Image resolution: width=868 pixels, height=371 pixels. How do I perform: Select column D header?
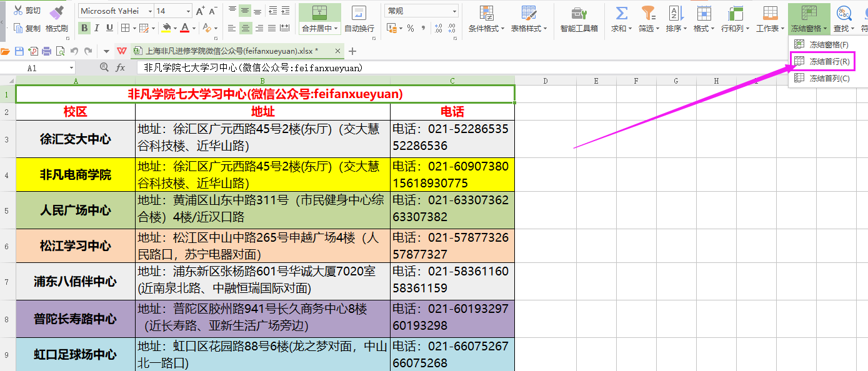coord(546,81)
